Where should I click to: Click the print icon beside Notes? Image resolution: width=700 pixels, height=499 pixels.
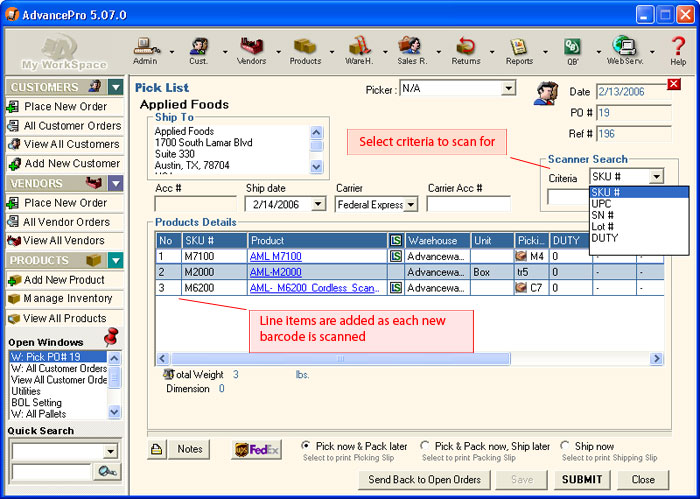[x=157, y=449]
